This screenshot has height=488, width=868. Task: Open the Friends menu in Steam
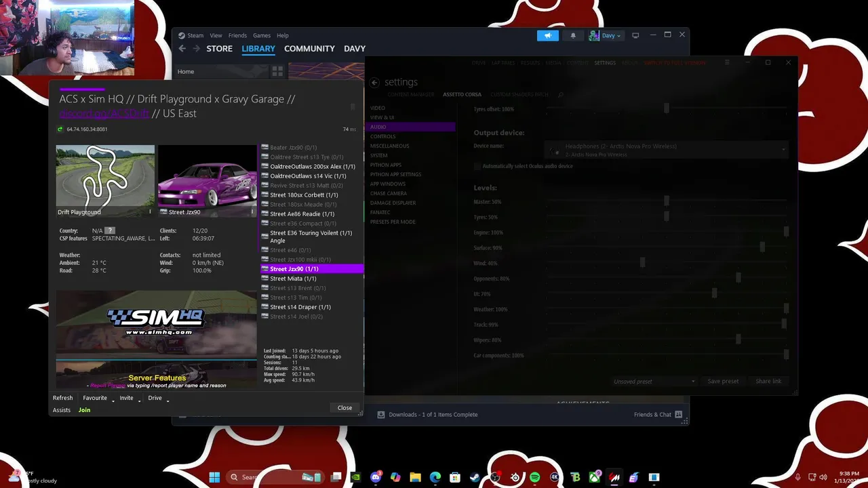click(x=237, y=35)
